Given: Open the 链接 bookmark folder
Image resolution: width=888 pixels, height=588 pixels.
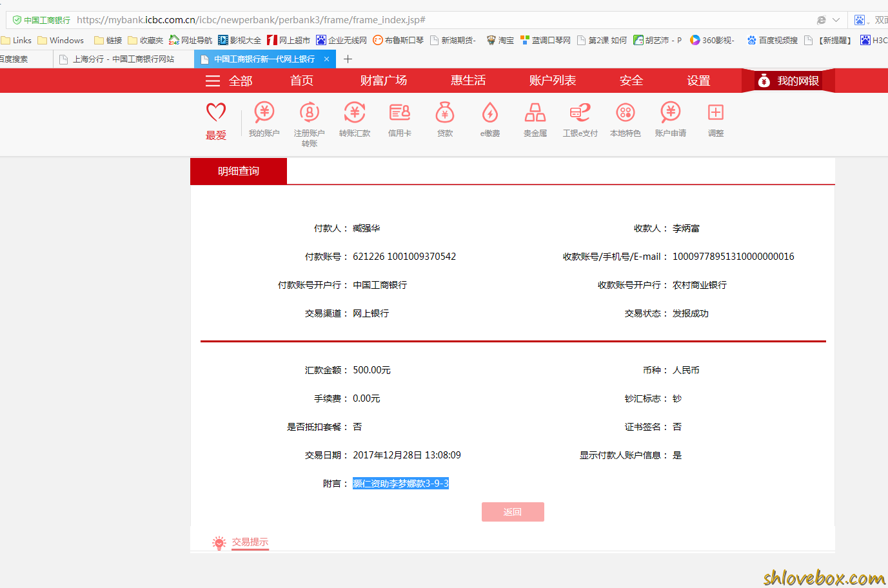Looking at the screenshot, I should tap(108, 40).
